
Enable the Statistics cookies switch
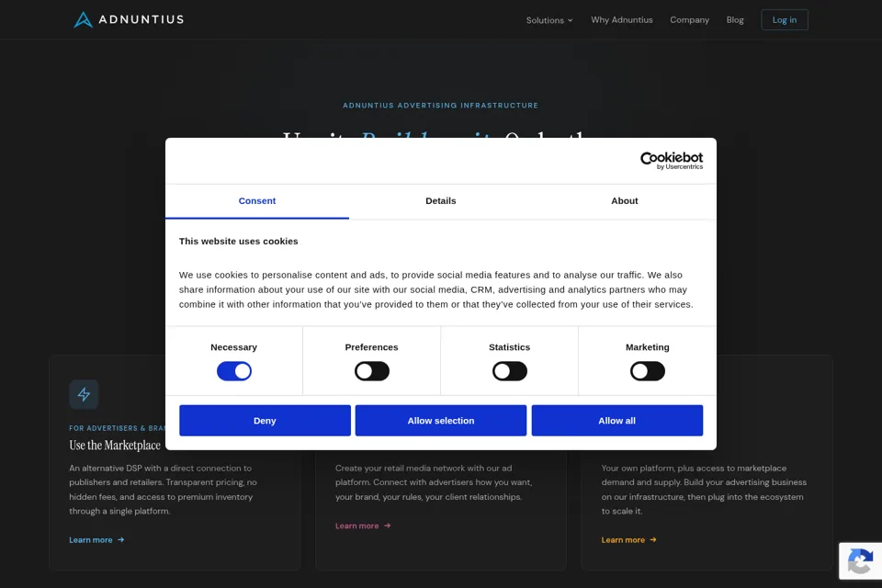pyautogui.click(x=510, y=371)
